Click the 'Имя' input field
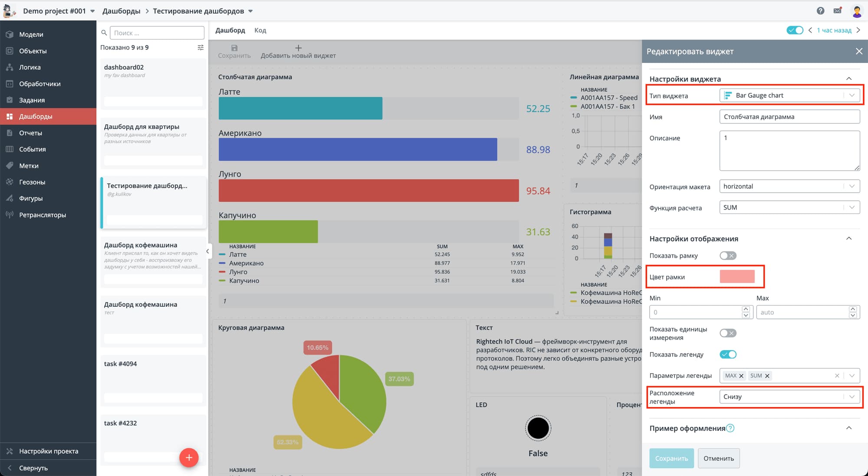868x476 pixels. coord(789,117)
